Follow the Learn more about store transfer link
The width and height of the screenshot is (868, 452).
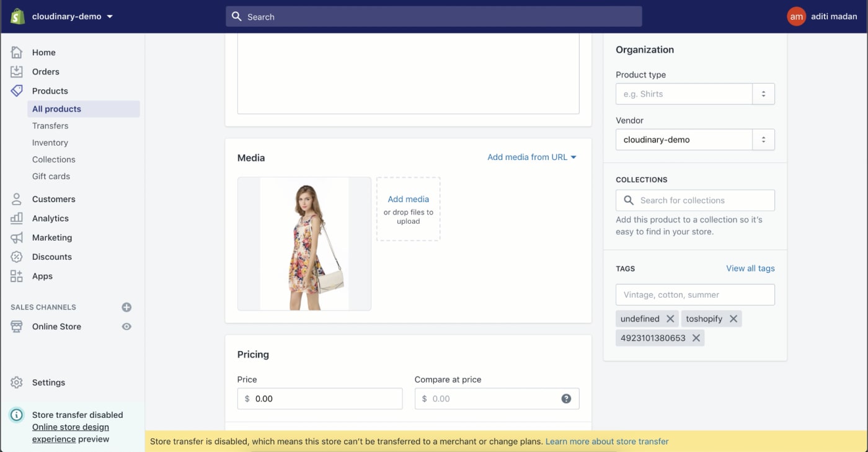point(606,441)
